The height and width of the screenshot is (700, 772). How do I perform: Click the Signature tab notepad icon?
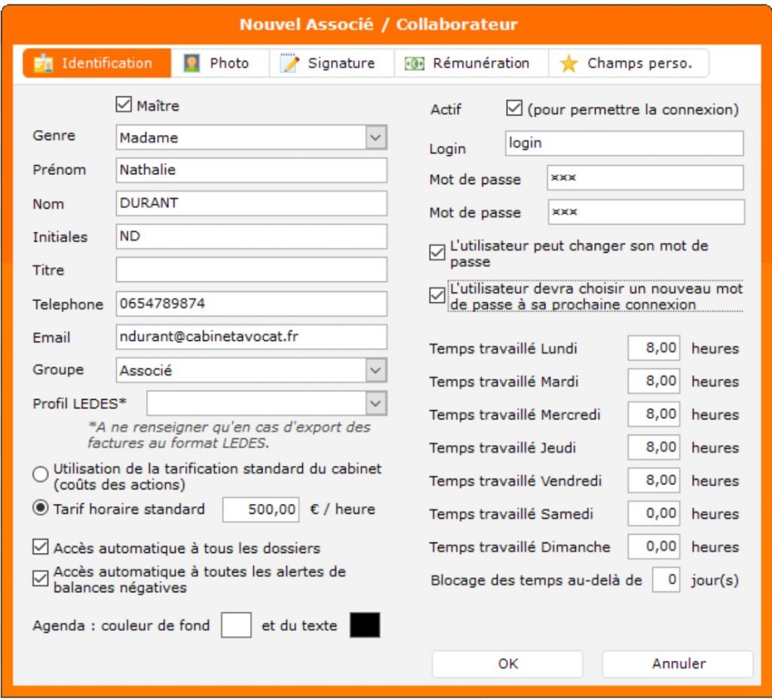(289, 63)
